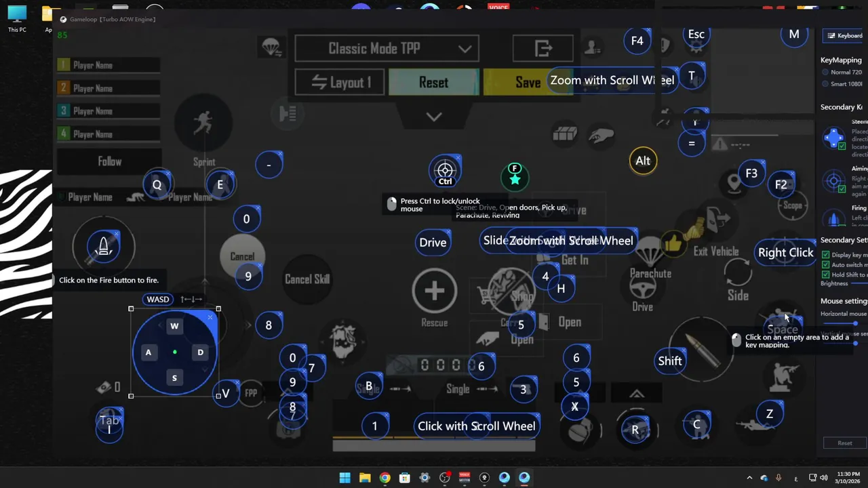Select the Smart 1080 radio option
868x488 pixels.
(x=825, y=84)
